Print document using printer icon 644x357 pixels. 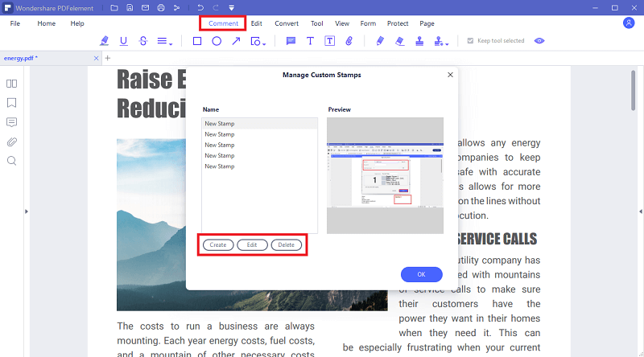click(161, 8)
